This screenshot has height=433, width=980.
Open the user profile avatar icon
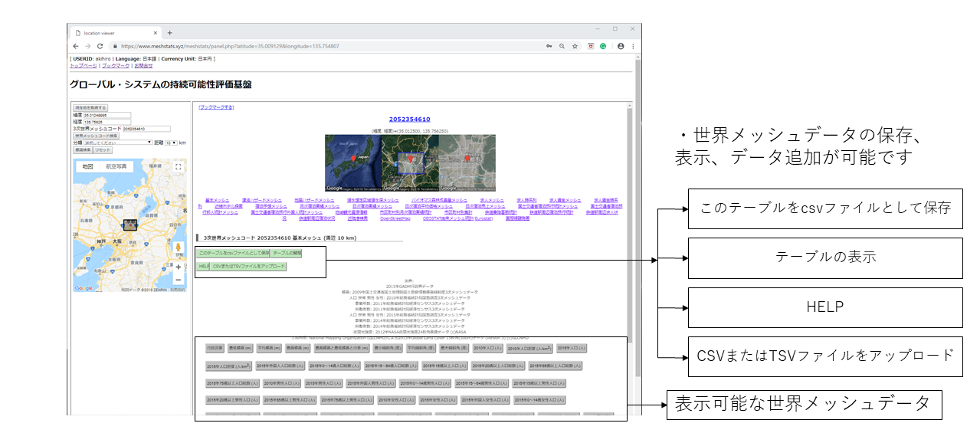tap(620, 46)
